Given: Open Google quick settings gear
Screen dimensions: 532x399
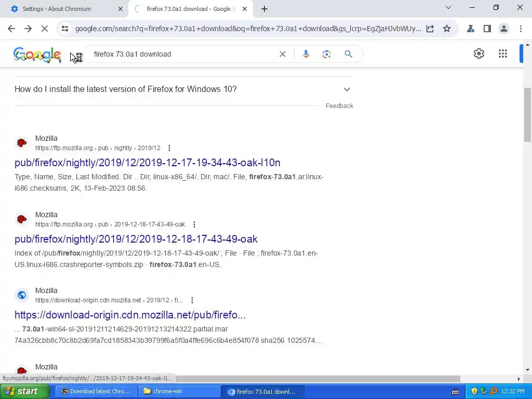Looking at the screenshot, I should pos(478,54).
